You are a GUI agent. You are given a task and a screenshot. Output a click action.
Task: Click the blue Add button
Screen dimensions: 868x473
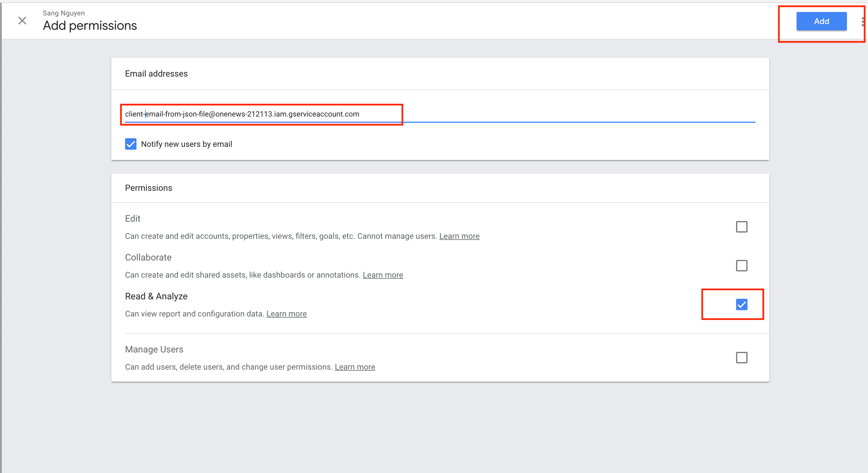coord(821,21)
